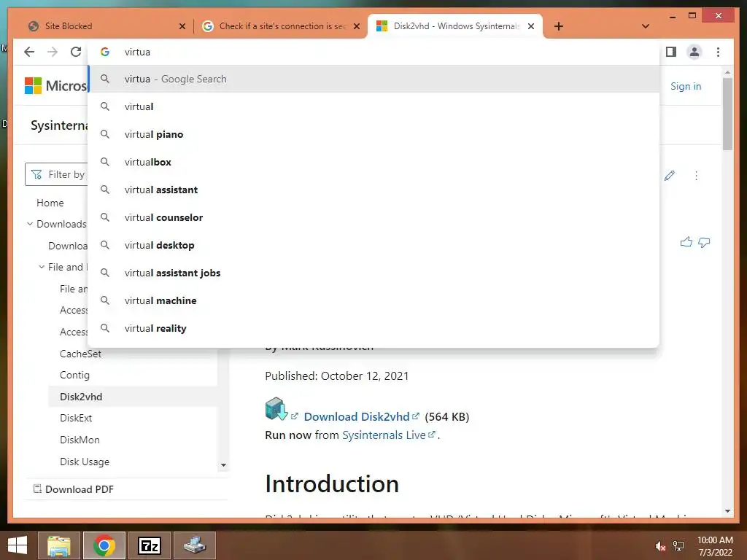Open Disk Usage in the sidebar

[x=85, y=462]
